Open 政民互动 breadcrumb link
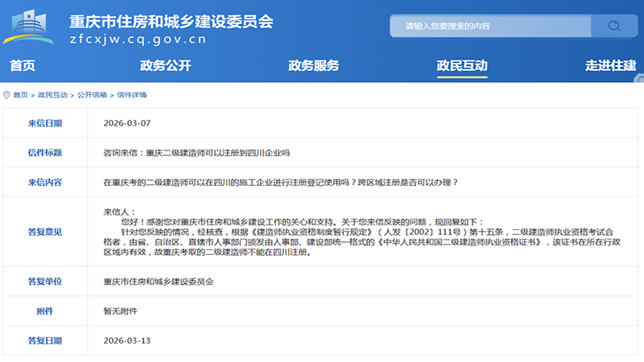Image resolution: width=644 pixels, height=362 pixels. click(x=52, y=95)
